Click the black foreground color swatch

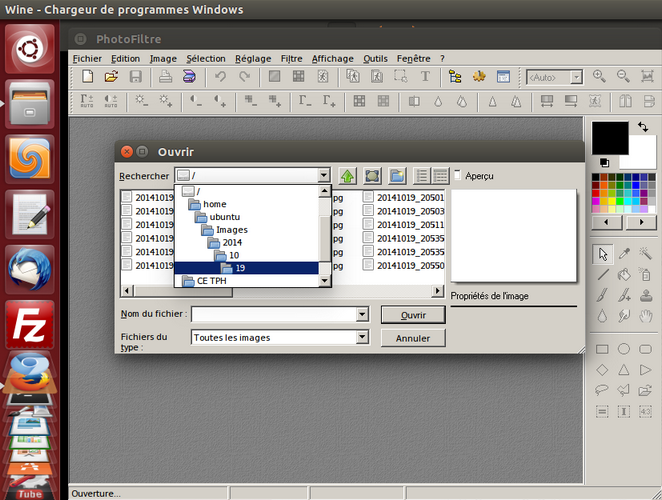[x=609, y=137]
